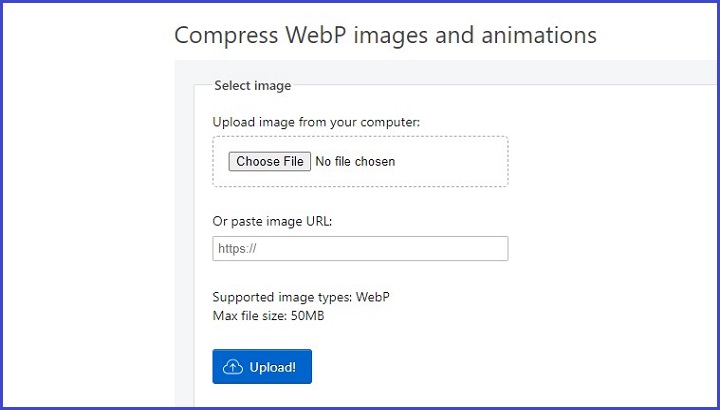The height and width of the screenshot is (410, 720).
Task: Click the "Or paste image URL:" label
Action: [x=272, y=221]
